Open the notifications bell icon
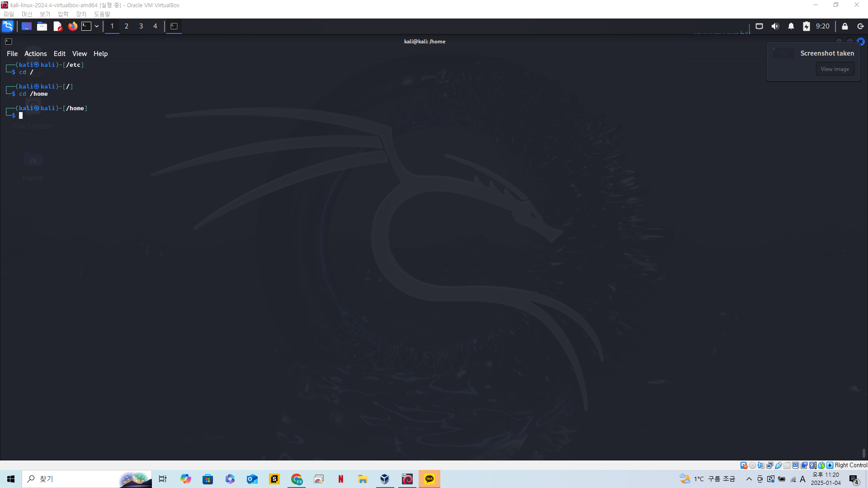868x488 pixels. point(791,26)
